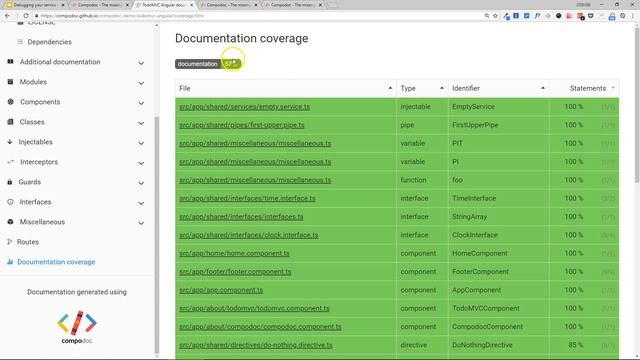Screen dimensions: 640x360
Task: Sort the table by Statements column header
Action: pos(584,88)
